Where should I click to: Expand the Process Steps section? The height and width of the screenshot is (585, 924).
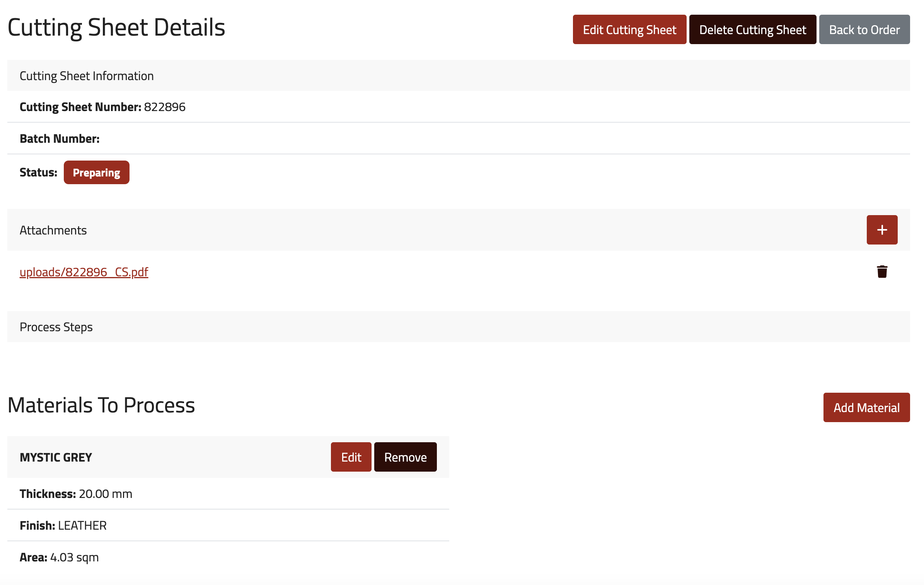tap(56, 326)
